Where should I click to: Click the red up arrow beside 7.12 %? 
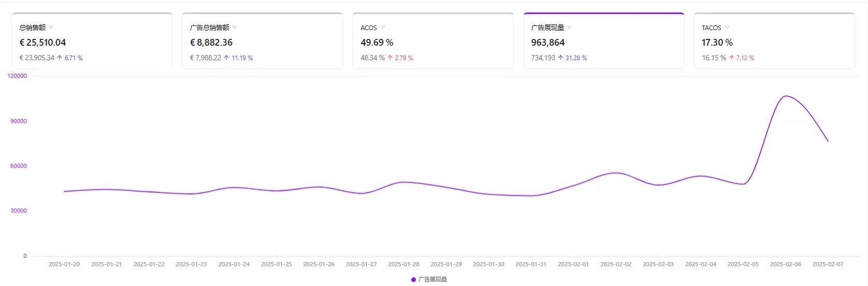[731, 58]
